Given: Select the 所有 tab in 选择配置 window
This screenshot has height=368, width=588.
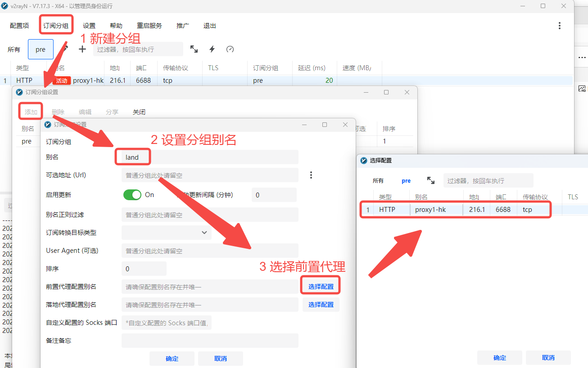Looking at the screenshot, I should click(378, 180).
